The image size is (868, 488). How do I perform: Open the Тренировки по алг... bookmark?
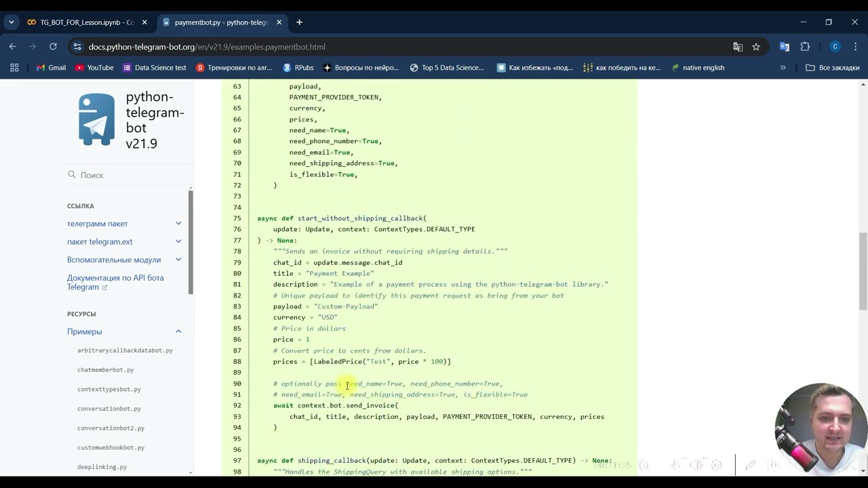[234, 68]
